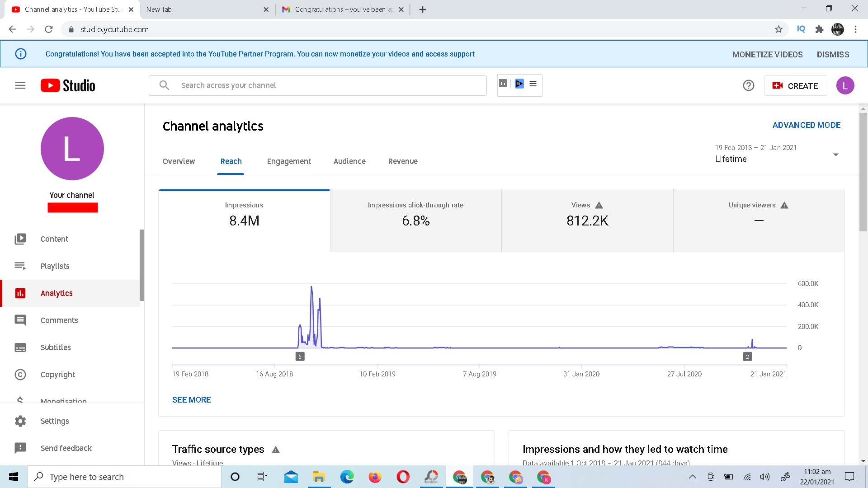Open the Studio hamburger navigation menu
This screenshot has height=488, width=868.
click(x=20, y=85)
